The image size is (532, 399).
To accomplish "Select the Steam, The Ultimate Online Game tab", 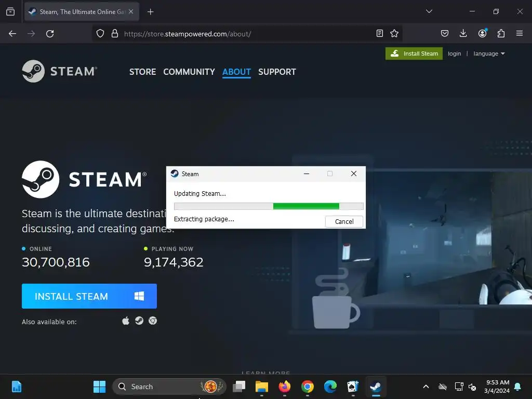I will pyautogui.click(x=82, y=12).
